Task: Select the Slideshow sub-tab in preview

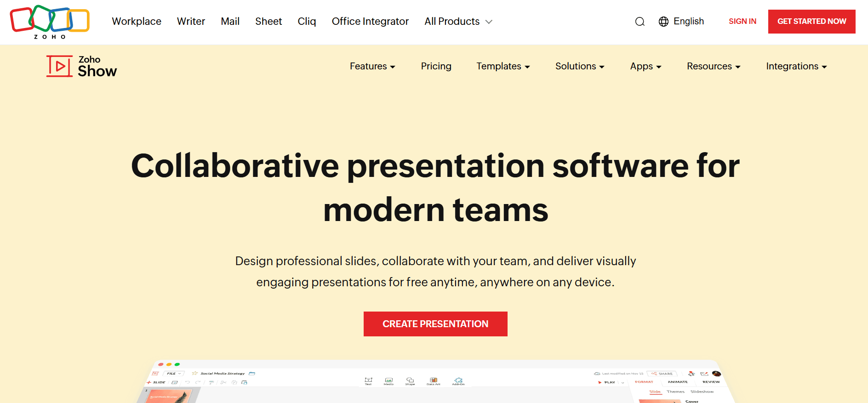Action: click(x=702, y=392)
